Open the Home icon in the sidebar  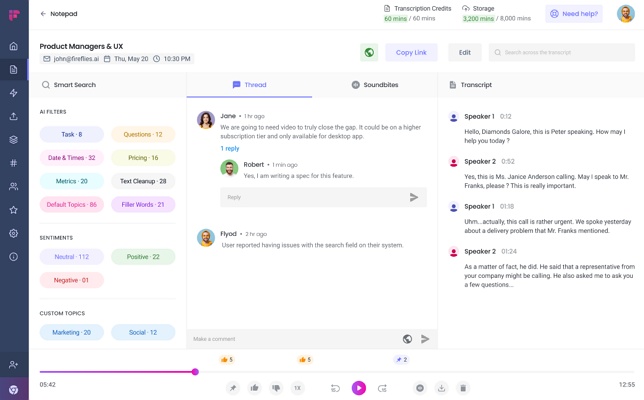pos(14,46)
